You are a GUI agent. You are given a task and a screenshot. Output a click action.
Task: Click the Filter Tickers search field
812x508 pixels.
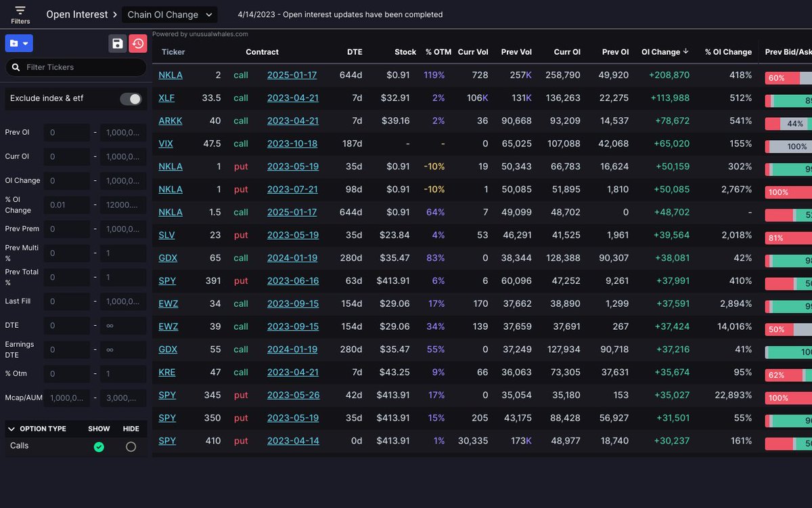pos(76,67)
